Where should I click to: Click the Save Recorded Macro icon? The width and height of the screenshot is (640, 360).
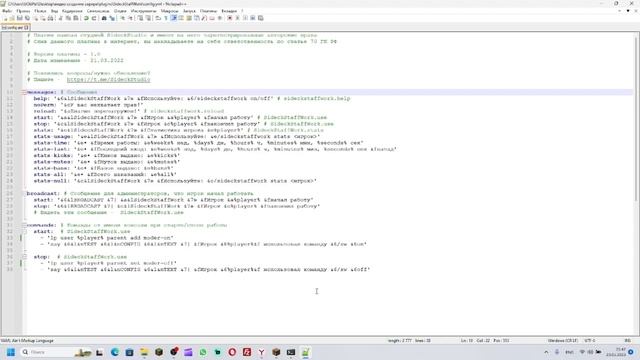pos(260,18)
